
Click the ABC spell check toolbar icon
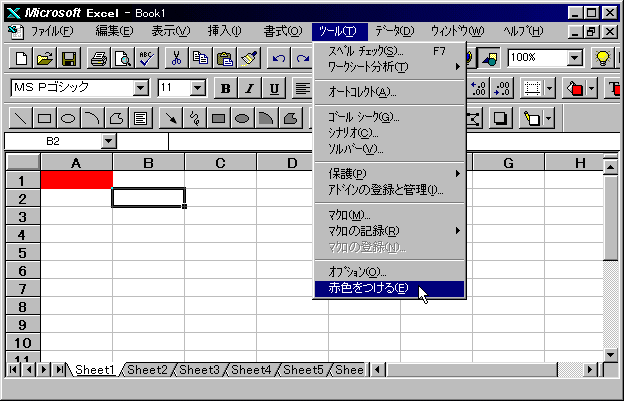(x=146, y=59)
